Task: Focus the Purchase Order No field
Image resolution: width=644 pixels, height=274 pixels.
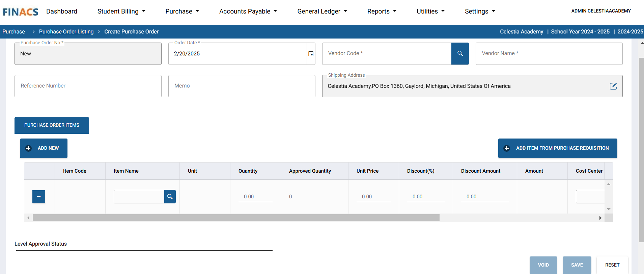Action: coord(88,54)
